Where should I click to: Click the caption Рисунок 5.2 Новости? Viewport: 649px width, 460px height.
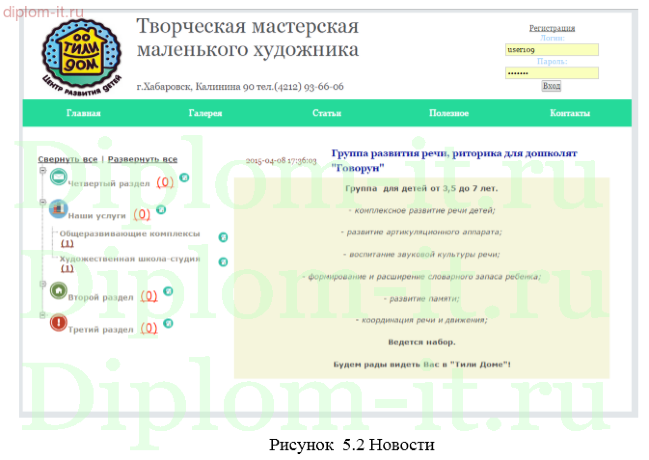click(x=352, y=445)
